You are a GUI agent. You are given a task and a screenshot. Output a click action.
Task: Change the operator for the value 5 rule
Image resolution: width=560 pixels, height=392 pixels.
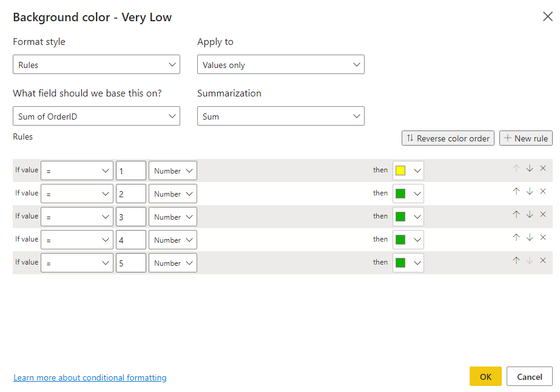[77, 263]
